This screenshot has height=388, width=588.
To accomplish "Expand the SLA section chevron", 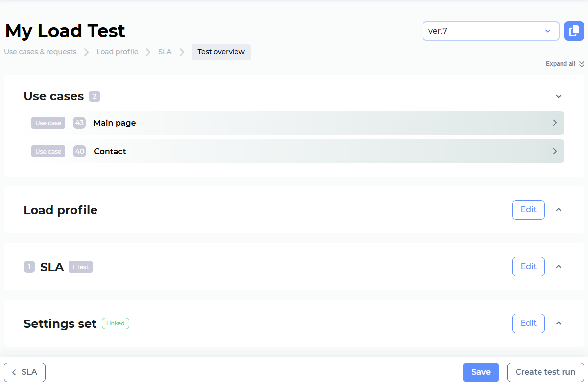I will (x=558, y=266).
